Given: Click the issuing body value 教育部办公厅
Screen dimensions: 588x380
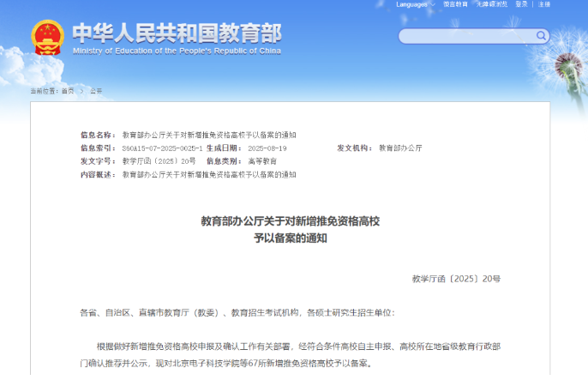Looking at the screenshot, I should tap(400, 148).
